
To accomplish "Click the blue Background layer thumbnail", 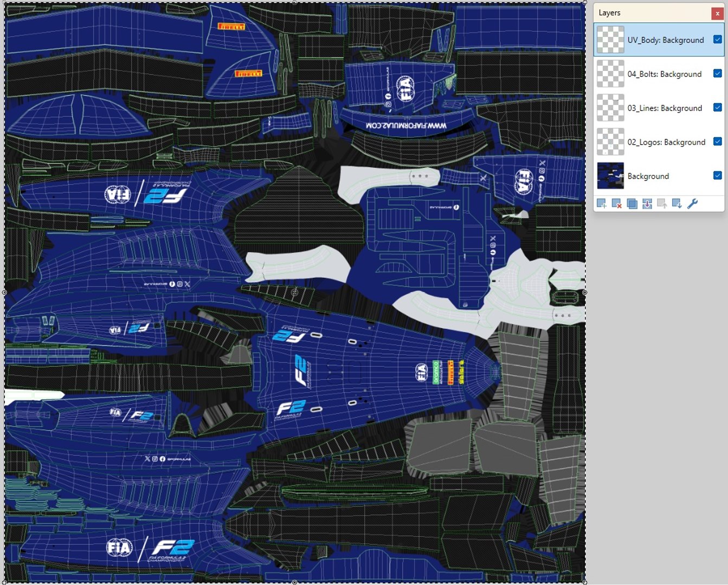I will coord(610,175).
